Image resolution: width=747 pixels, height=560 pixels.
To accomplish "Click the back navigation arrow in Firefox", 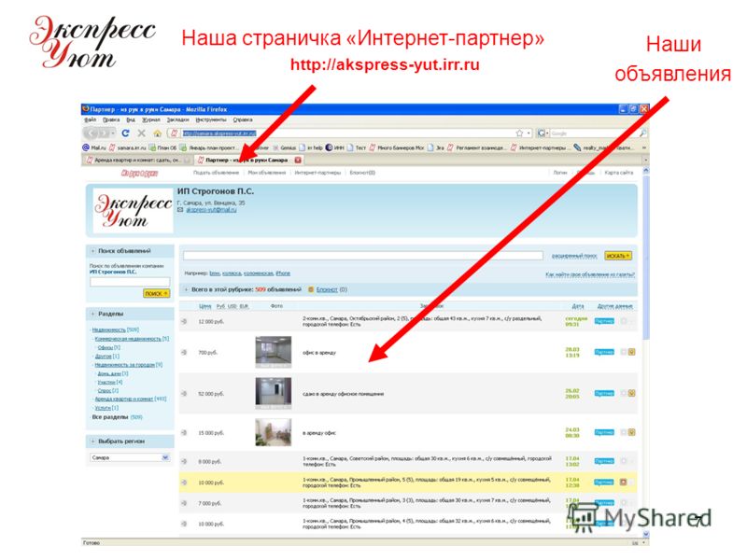I will pyautogui.click(x=92, y=133).
